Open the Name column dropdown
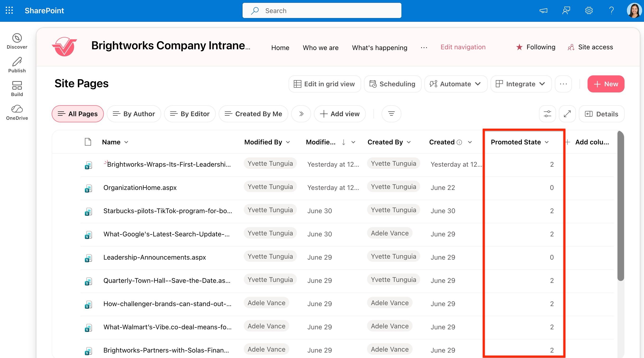The height and width of the screenshot is (358, 644). [126, 142]
